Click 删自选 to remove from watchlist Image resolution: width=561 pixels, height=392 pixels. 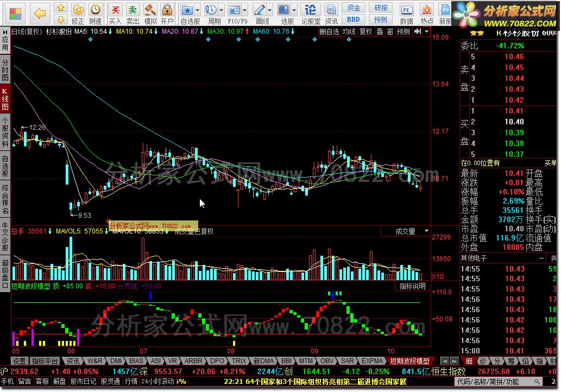coord(329,31)
